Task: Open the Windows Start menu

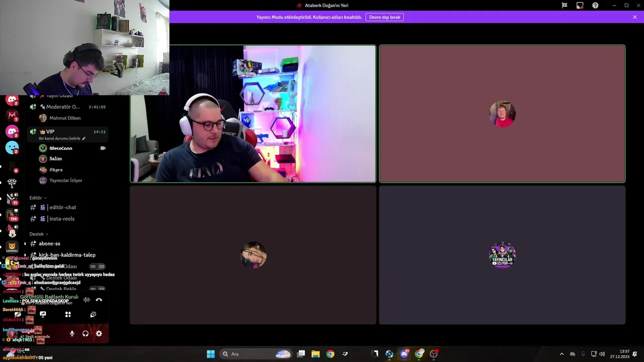Action: coord(211,354)
